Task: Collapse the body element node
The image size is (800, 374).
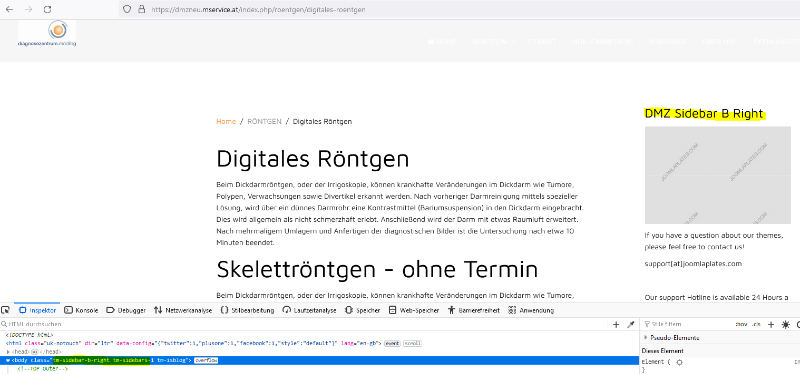Action: point(8,361)
